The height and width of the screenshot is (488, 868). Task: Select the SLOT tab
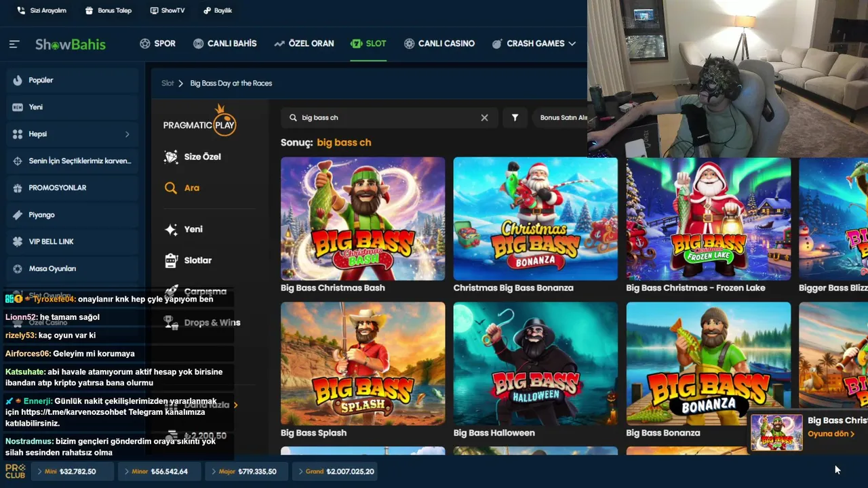368,43
